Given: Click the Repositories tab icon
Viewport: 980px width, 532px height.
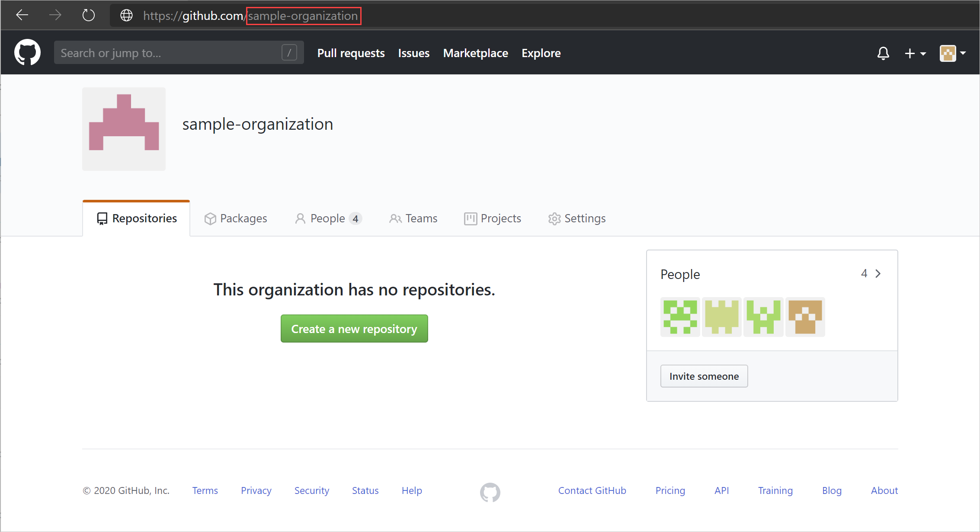Looking at the screenshot, I should (102, 218).
